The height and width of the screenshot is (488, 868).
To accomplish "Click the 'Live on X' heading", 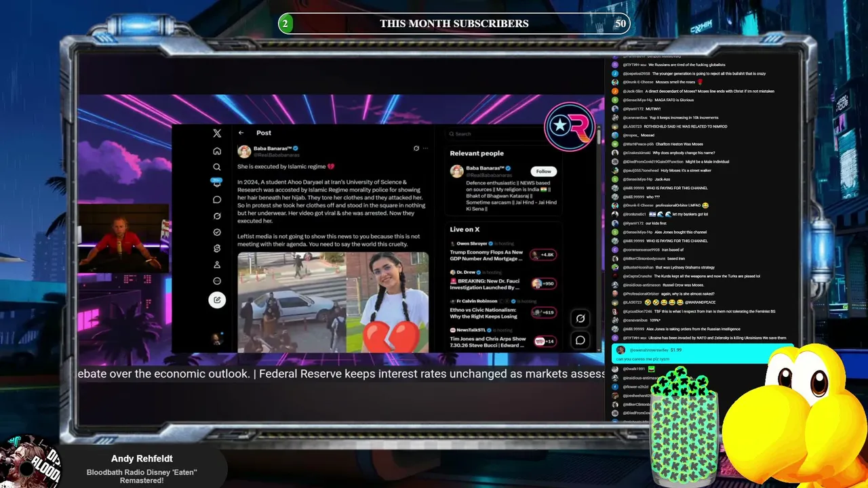I will pos(465,230).
